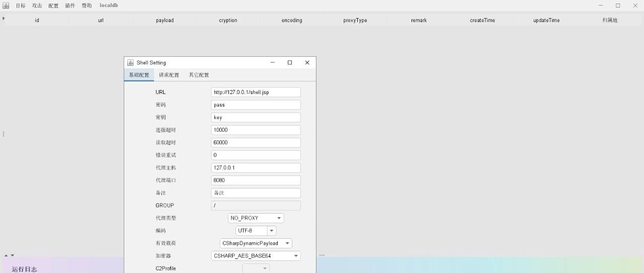Click the 归属地 column header
The height and width of the screenshot is (273, 644).
tap(610, 20)
